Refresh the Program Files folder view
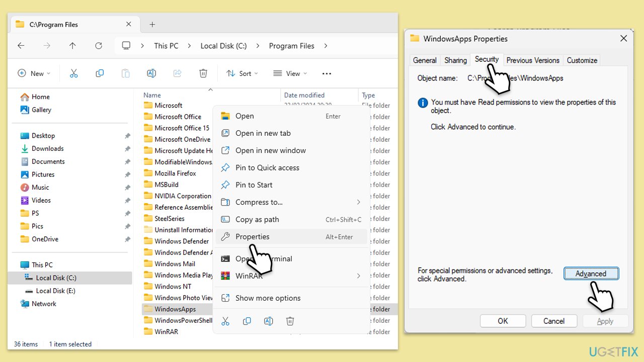 99,46
